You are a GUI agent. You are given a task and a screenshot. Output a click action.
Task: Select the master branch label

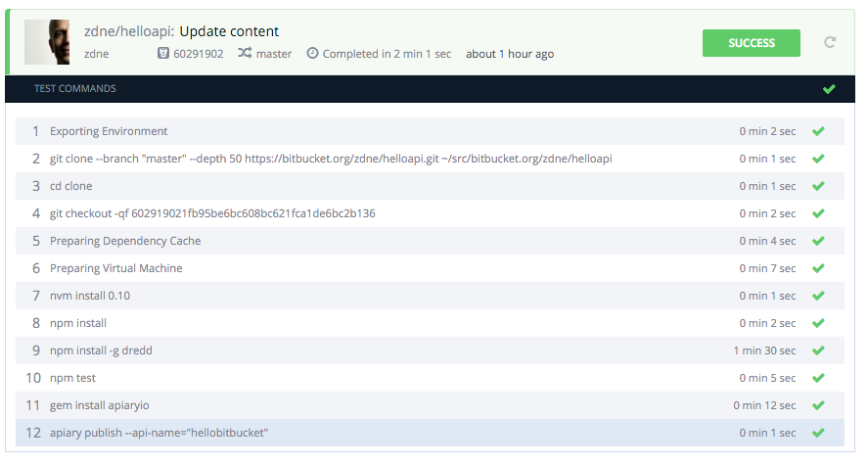pos(273,54)
